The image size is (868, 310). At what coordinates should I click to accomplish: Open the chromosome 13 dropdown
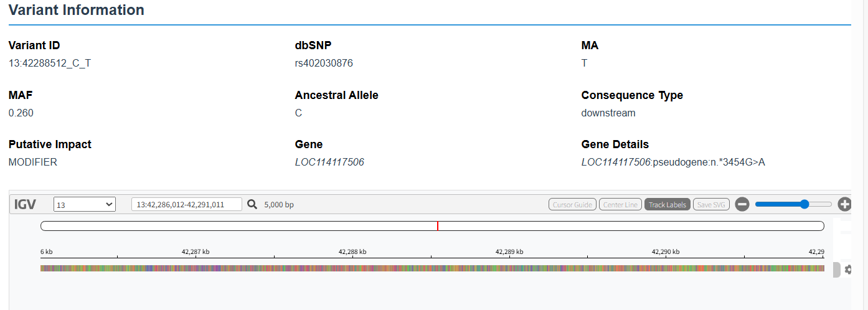tap(85, 204)
